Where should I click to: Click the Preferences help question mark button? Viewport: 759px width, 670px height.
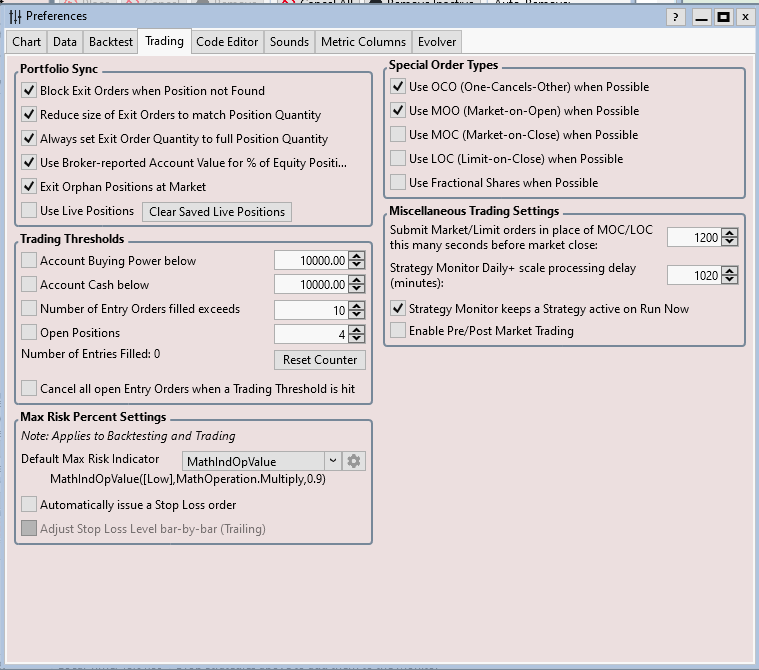point(677,16)
